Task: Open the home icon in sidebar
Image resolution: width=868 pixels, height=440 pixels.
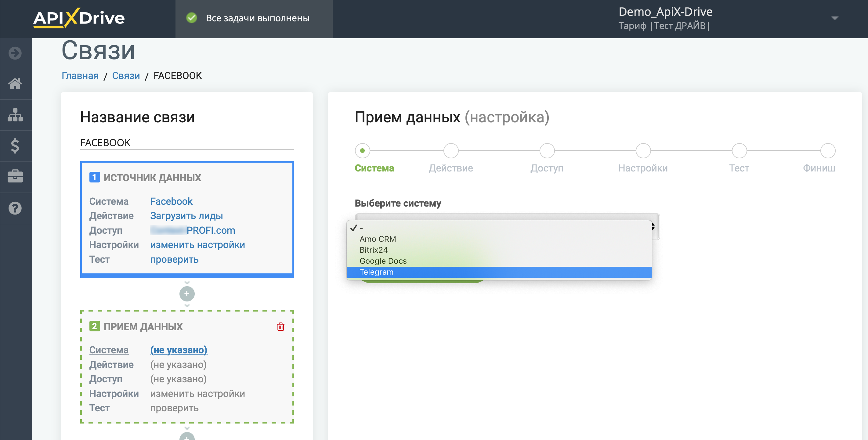Action: click(15, 84)
